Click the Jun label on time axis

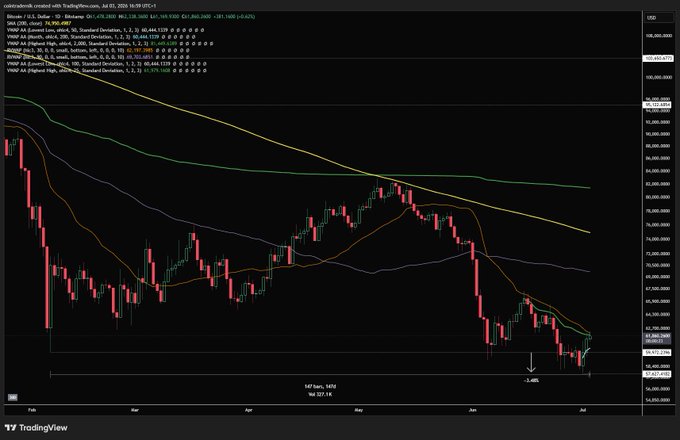(472, 410)
